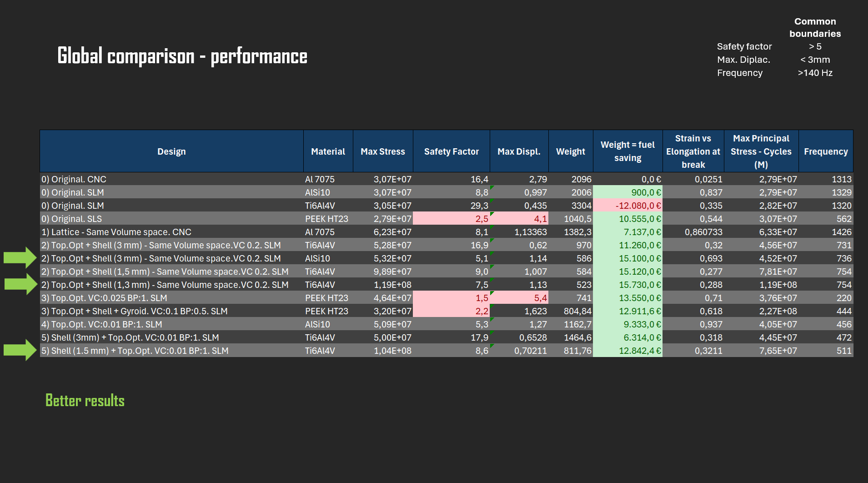The width and height of the screenshot is (868, 483).
Task: Click the green arrow beside Shell (1.5 mm) row
Action: click(x=20, y=350)
